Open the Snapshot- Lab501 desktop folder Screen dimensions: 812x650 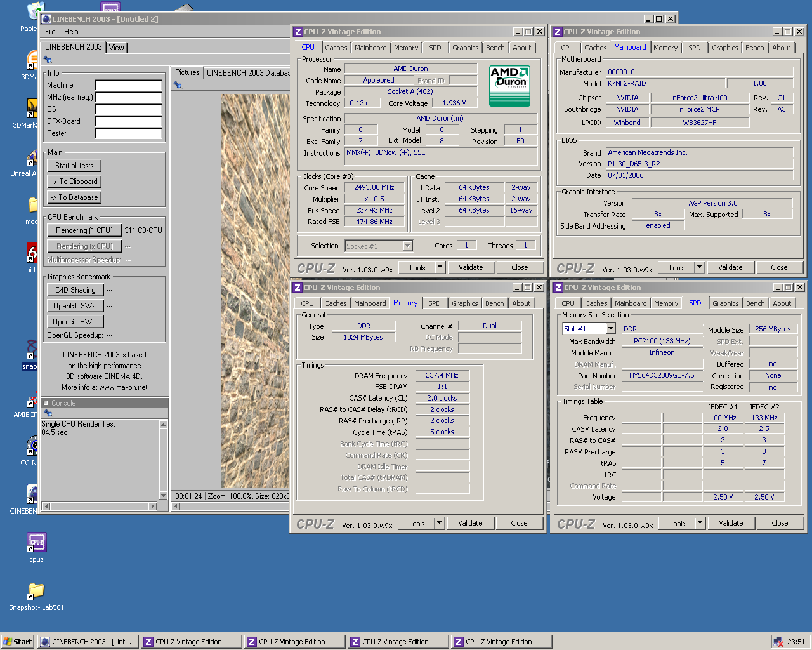click(36, 591)
